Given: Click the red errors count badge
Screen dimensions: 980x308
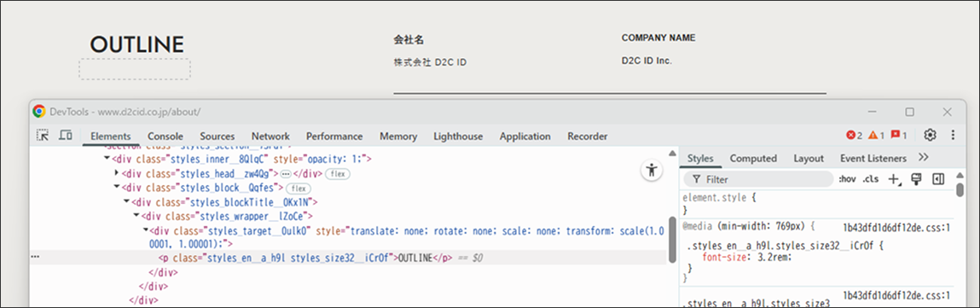Looking at the screenshot, I should pos(854,135).
